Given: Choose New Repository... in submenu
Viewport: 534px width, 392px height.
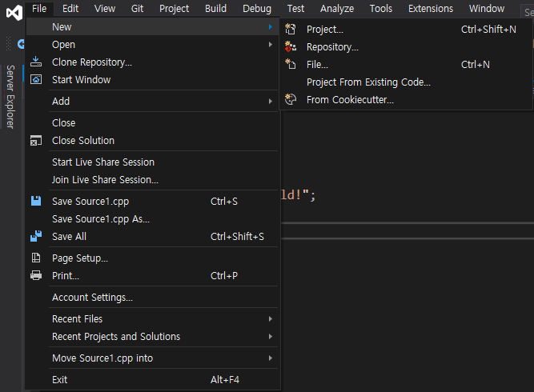Looking at the screenshot, I should coord(406,47).
